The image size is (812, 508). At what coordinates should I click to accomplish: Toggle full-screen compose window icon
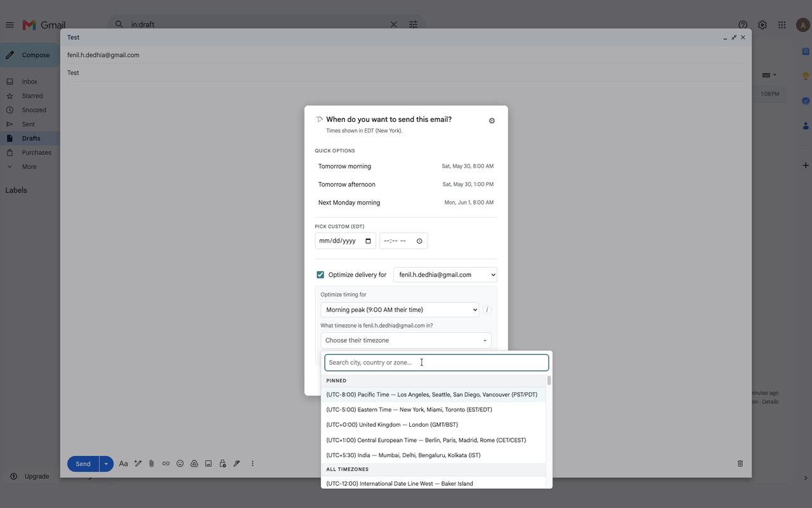[734, 37]
